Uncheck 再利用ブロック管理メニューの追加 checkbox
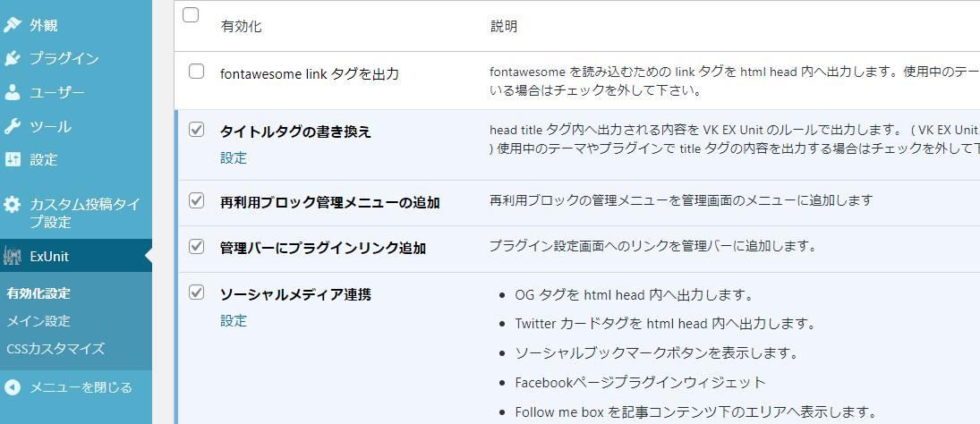The image size is (980, 424). 197,200
